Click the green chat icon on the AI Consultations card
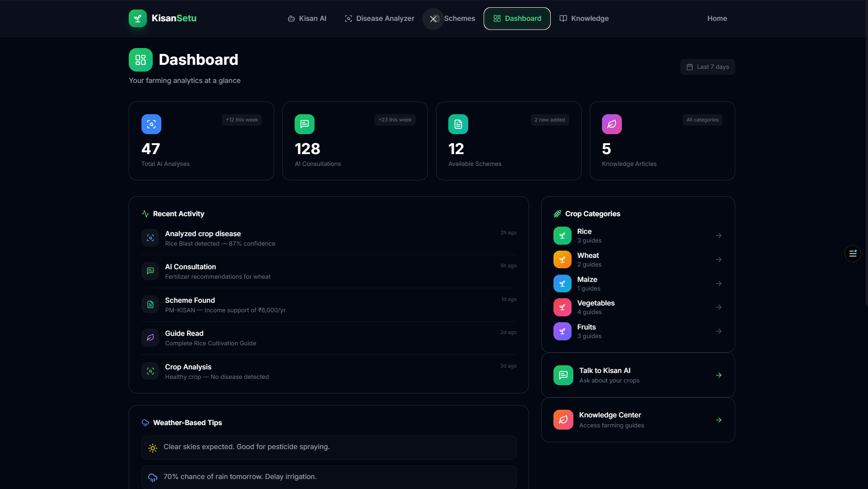This screenshot has height=489, width=868. pyautogui.click(x=305, y=124)
